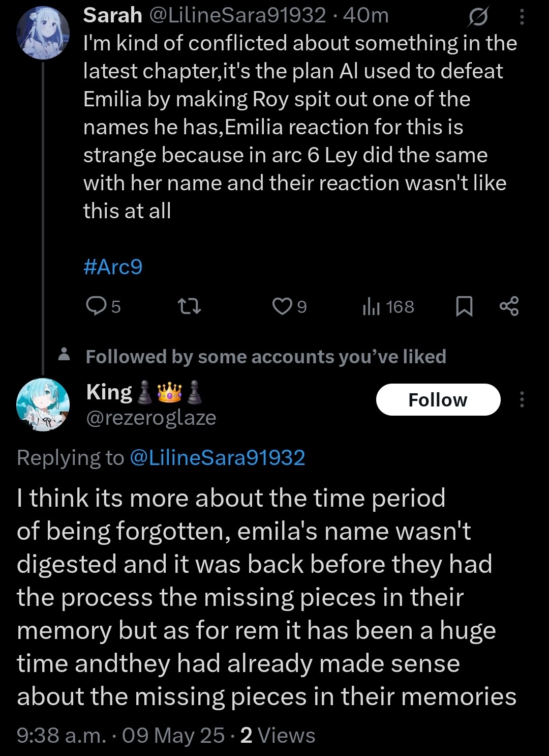
Task: Open the @rezeroglaze handle
Action: 151,418
